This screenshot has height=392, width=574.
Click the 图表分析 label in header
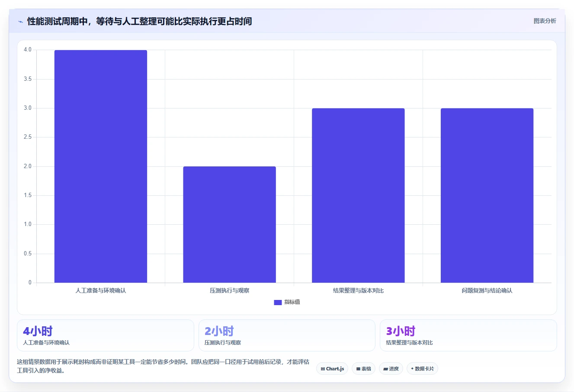click(x=545, y=21)
